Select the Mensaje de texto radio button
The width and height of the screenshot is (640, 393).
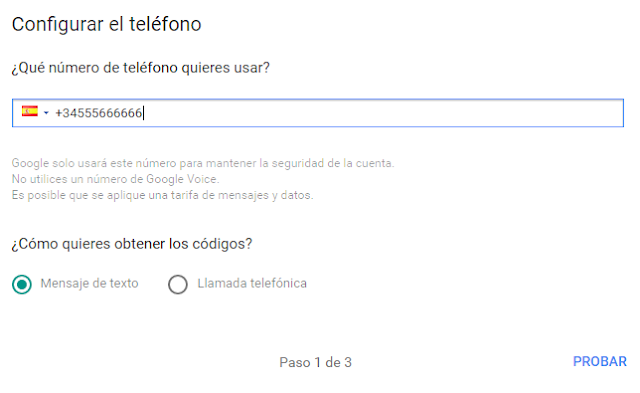(22, 284)
